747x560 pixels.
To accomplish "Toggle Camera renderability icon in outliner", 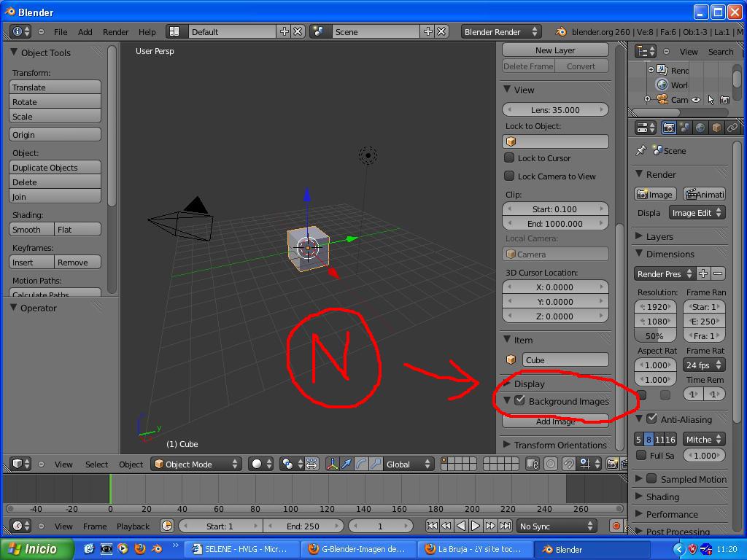I will (x=724, y=100).
